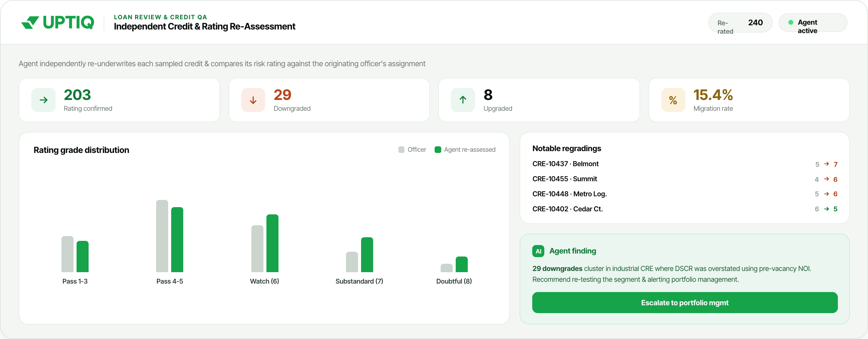
Task: Click the Substandard (7) axis label
Action: coord(359,281)
